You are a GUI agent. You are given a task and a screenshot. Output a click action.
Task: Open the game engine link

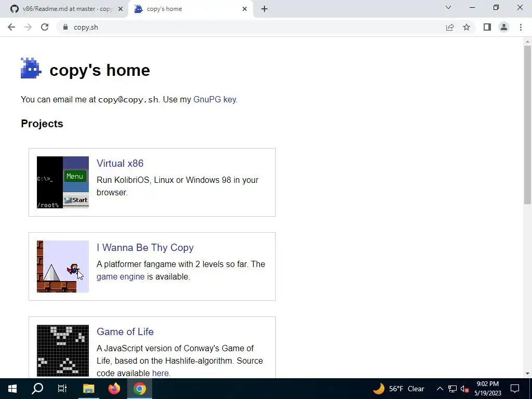(x=121, y=276)
